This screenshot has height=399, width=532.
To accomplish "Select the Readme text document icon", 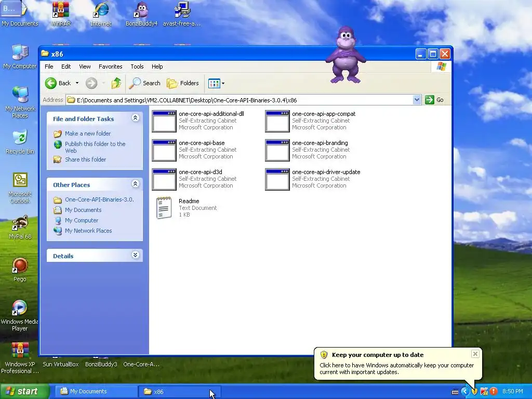I will point(164,208).
